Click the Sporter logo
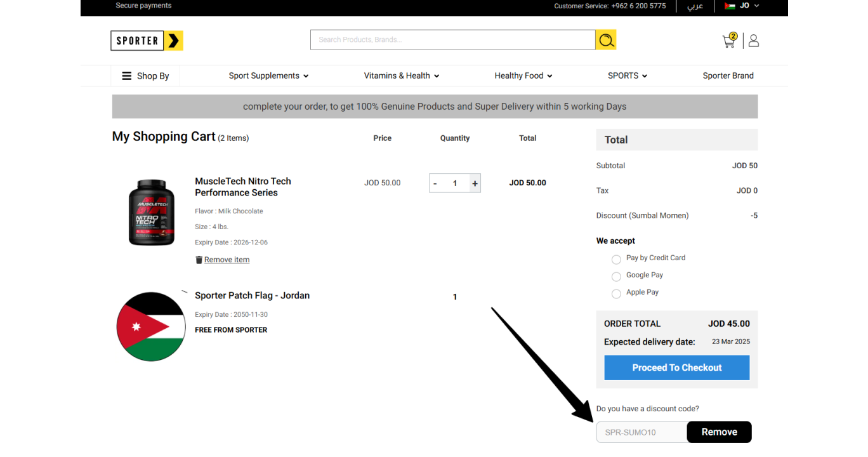Image resolution: width=868 pixels, height=457 pixels. point(147,41)
